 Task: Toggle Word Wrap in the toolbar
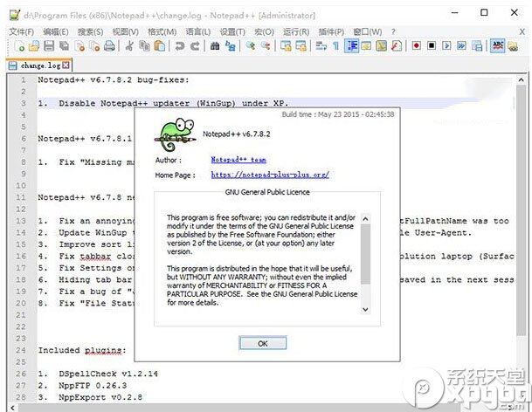point(321,45)
